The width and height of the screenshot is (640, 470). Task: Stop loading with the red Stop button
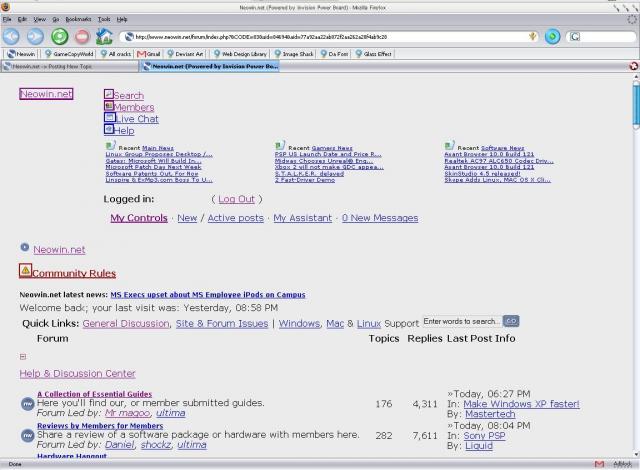coord(82,37)
